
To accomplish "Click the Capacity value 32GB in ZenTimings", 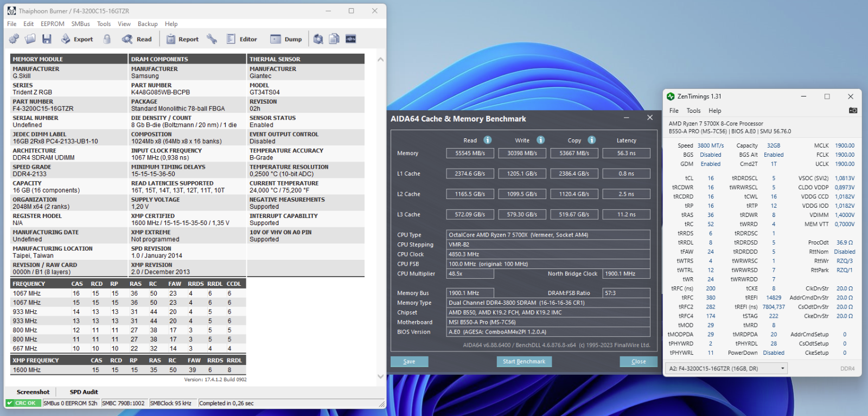I will point(774,145).
